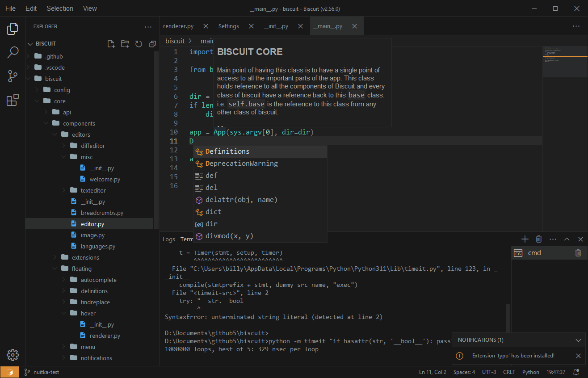Click the git branch nuitka-test indicator
The image size is (588, 378).
point(42,372)
